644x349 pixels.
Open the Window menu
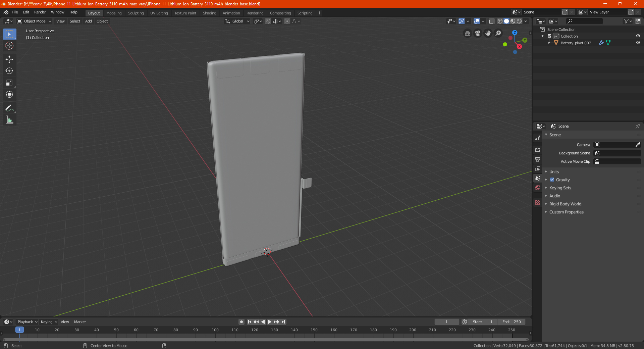pos(57,12)
